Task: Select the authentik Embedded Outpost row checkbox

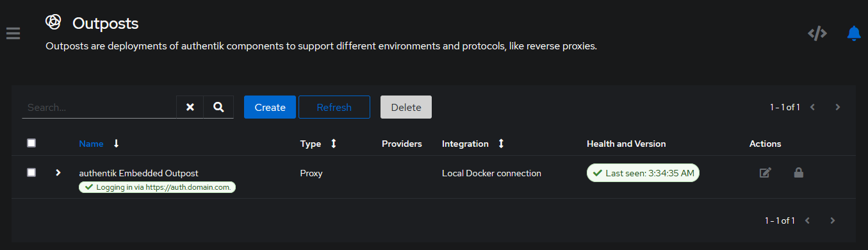Action: coord(31,172)
